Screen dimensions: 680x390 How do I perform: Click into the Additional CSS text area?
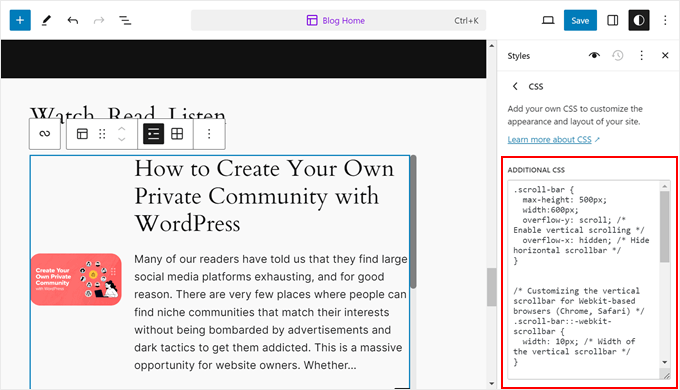click(584, 280)
